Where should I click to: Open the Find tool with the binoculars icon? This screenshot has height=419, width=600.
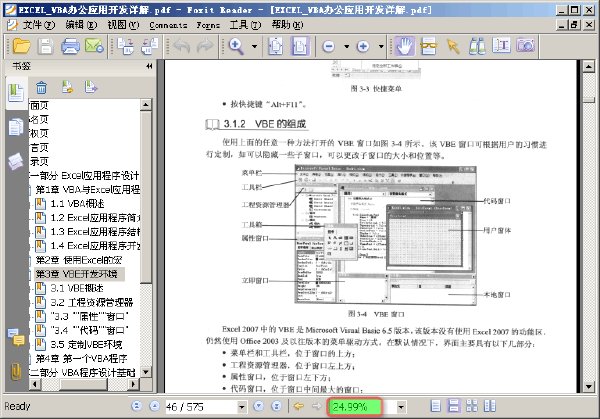[x=477, y=46]
